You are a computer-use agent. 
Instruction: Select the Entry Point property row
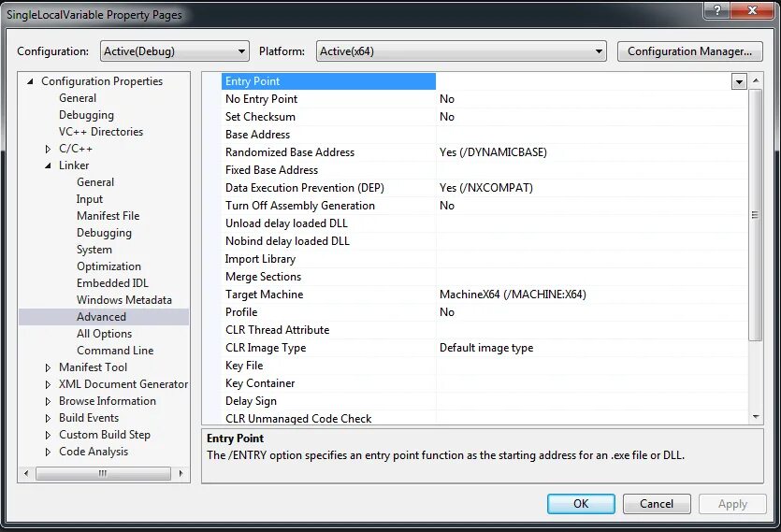coord(328,81)
